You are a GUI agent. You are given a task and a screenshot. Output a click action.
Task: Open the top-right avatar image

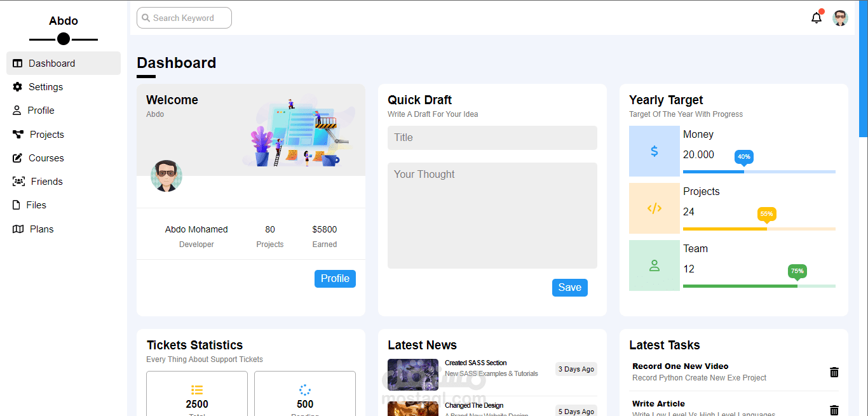coord(840,18)
